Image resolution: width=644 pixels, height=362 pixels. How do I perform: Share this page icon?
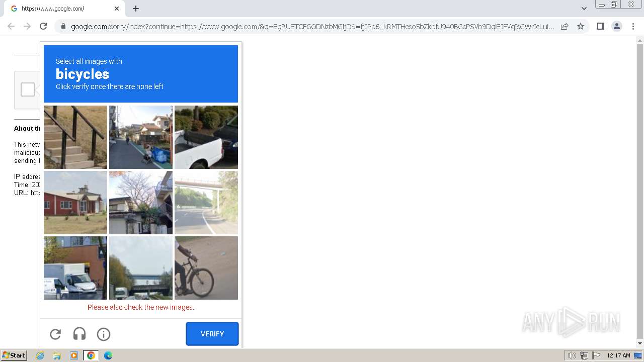(x=565, y=26)
